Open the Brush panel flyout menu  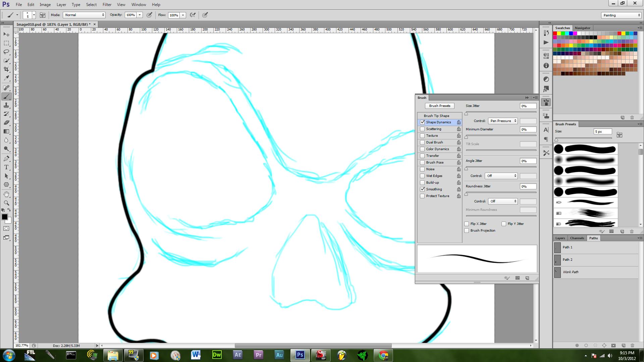coord(535,98)
